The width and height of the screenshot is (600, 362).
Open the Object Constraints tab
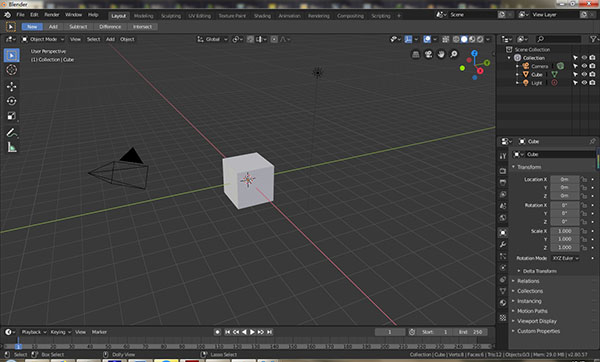pos(503,279)
